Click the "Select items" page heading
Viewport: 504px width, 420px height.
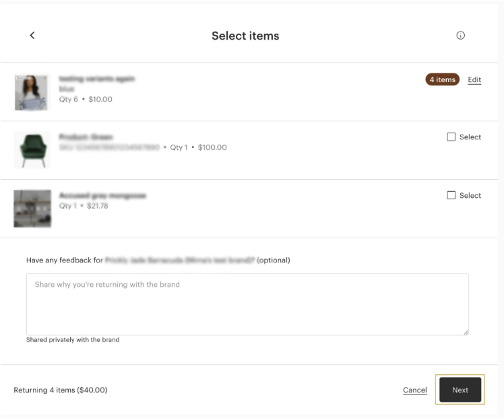pyautogui.click(x=245, y=36)
